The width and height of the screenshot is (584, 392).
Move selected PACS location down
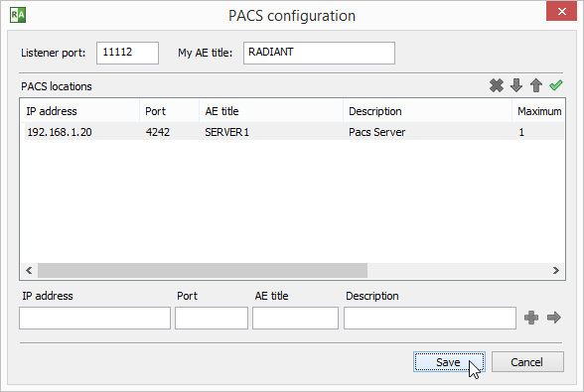(x=516, y=85)
